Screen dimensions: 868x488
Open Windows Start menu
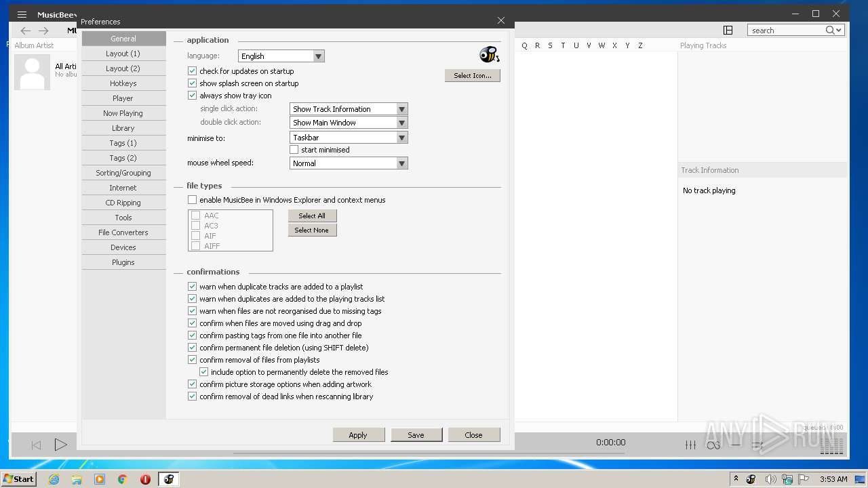pyautogui.click(x=19, y=479)
